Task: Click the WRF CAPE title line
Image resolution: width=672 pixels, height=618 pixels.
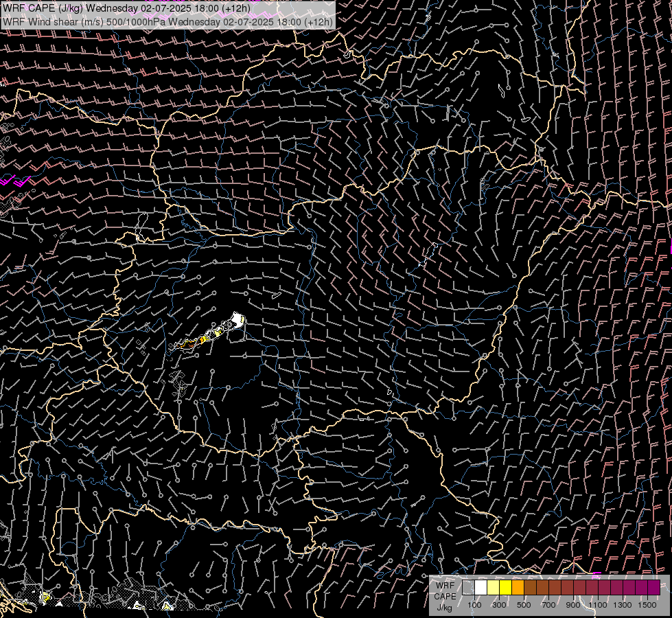Action: click(x=126, y=8)
